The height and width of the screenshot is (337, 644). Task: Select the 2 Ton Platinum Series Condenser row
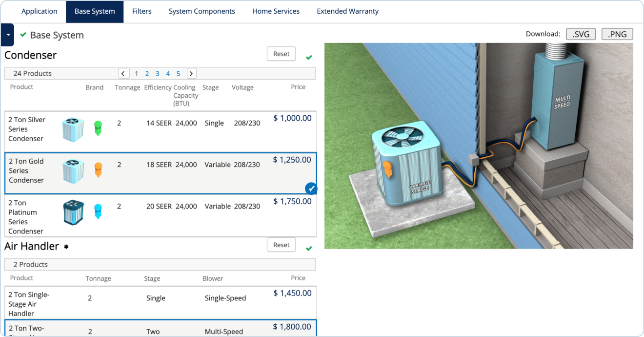(x=160, y=216)
